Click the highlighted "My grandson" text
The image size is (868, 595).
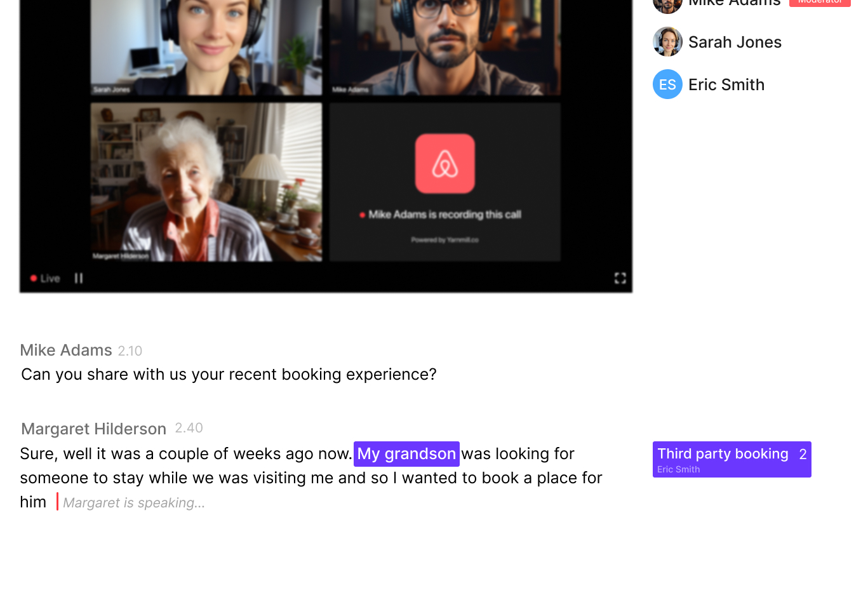(406, 454)
